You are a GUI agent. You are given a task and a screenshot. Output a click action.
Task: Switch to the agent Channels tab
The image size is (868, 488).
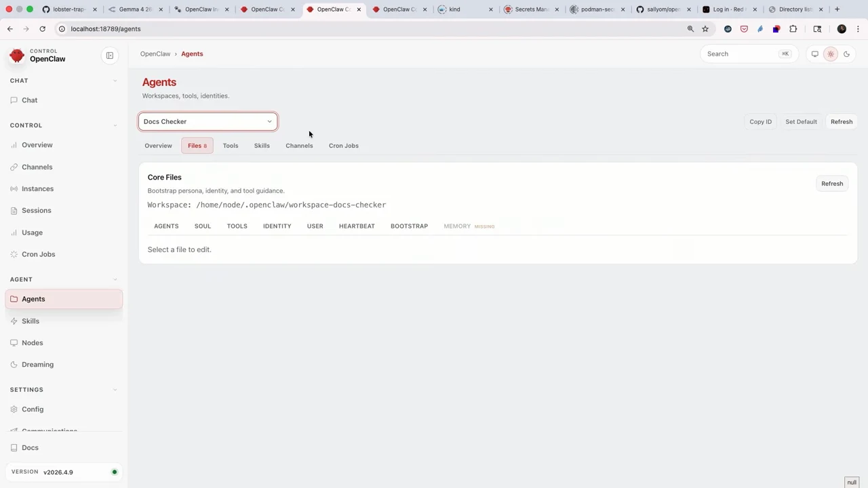point(299,146)
